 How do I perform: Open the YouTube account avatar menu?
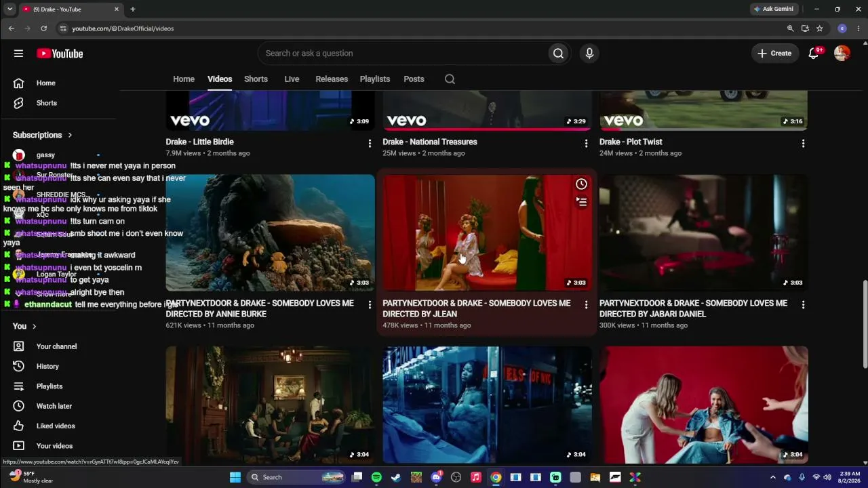coord(842,54)
